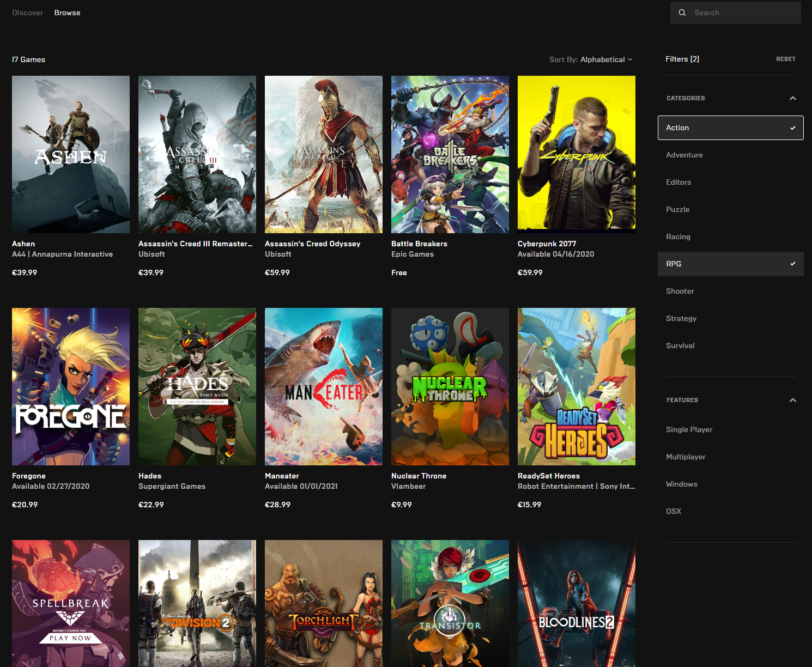Screen dimensions: 812x667
Task: Open the Cyberpunk 2077 cover
Action: point(577,154)
